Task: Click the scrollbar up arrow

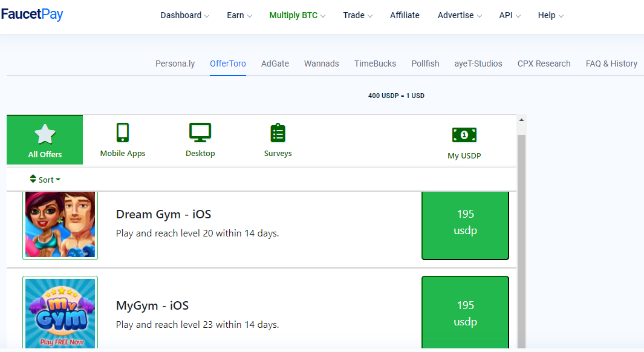Action: tap(521, 120)
